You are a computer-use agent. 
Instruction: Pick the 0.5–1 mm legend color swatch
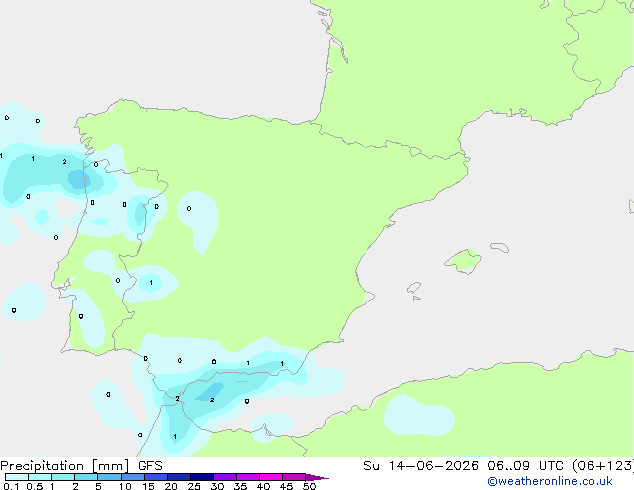point(40,477)
